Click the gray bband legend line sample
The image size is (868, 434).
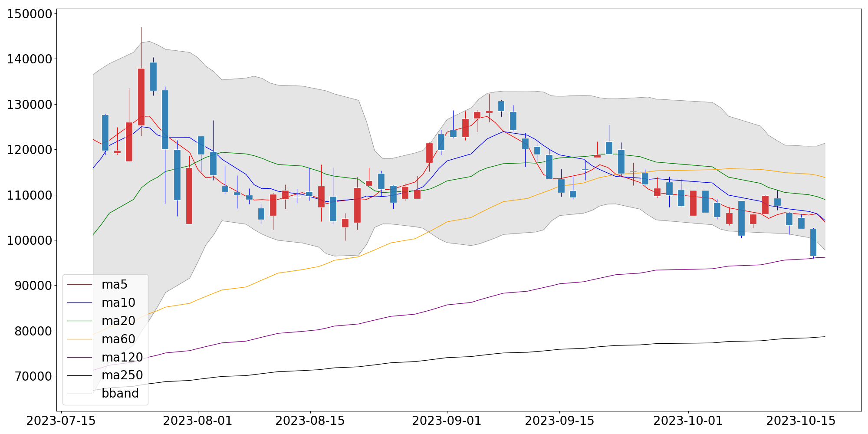[80, 394]
